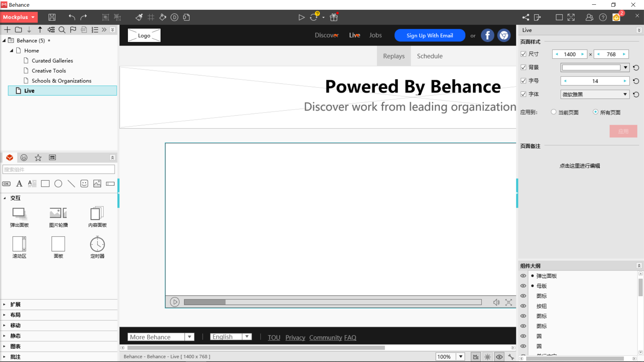Open the favorites star tab icon

point(38,158)
